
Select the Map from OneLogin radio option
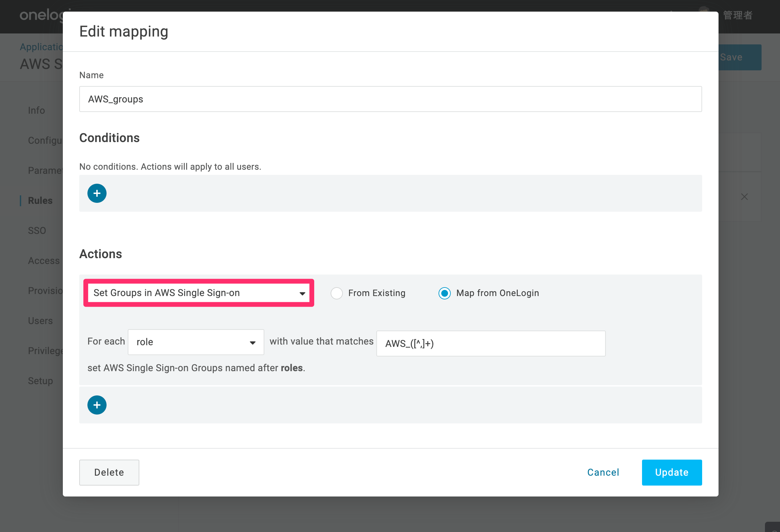coord(445,293)
